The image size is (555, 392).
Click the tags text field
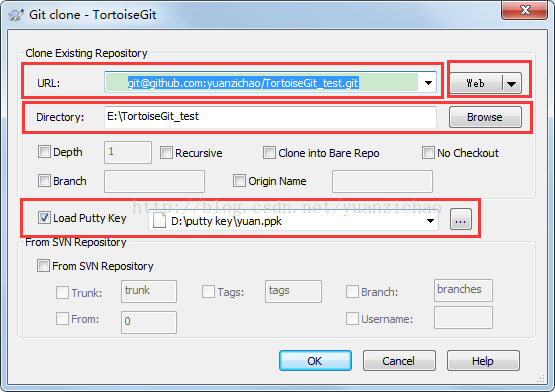293,291
